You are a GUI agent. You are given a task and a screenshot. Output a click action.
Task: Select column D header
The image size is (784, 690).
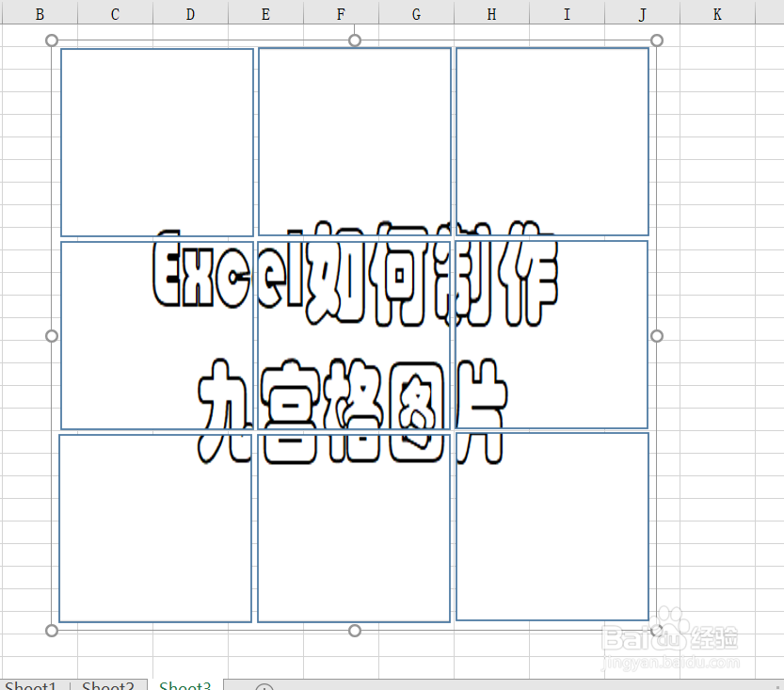coord(190,14)
